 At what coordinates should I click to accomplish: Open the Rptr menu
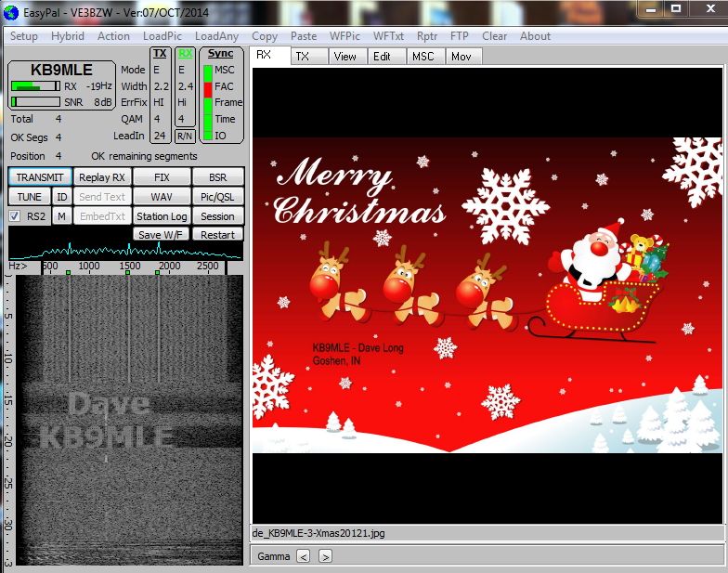427,36
